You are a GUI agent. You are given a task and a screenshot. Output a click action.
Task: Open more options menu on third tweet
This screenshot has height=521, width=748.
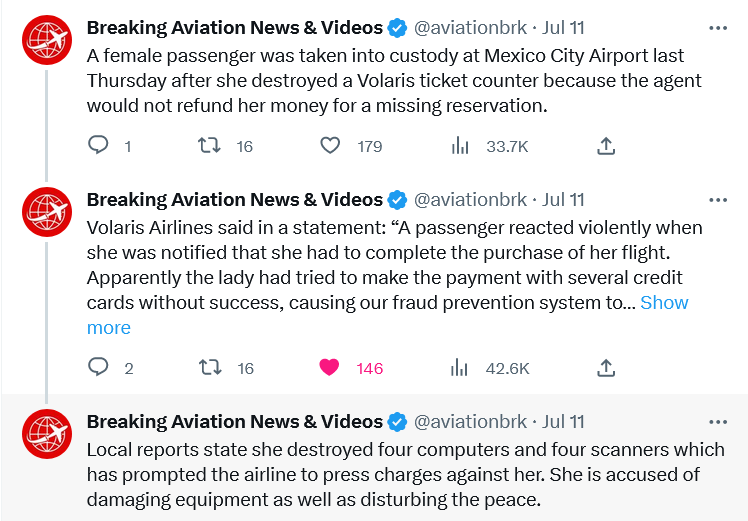click(x=717, y=421)
